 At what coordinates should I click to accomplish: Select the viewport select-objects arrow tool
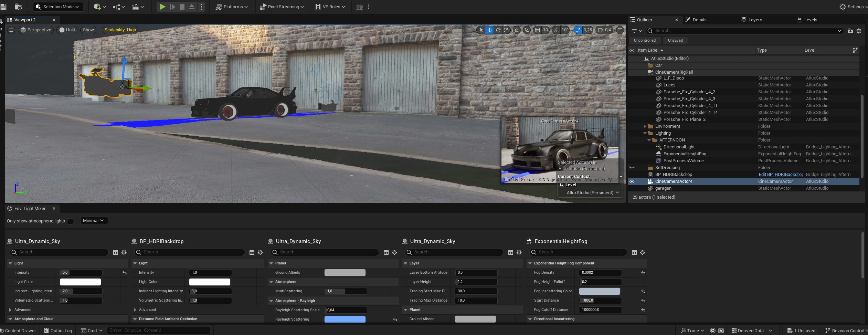click(481, 30)
